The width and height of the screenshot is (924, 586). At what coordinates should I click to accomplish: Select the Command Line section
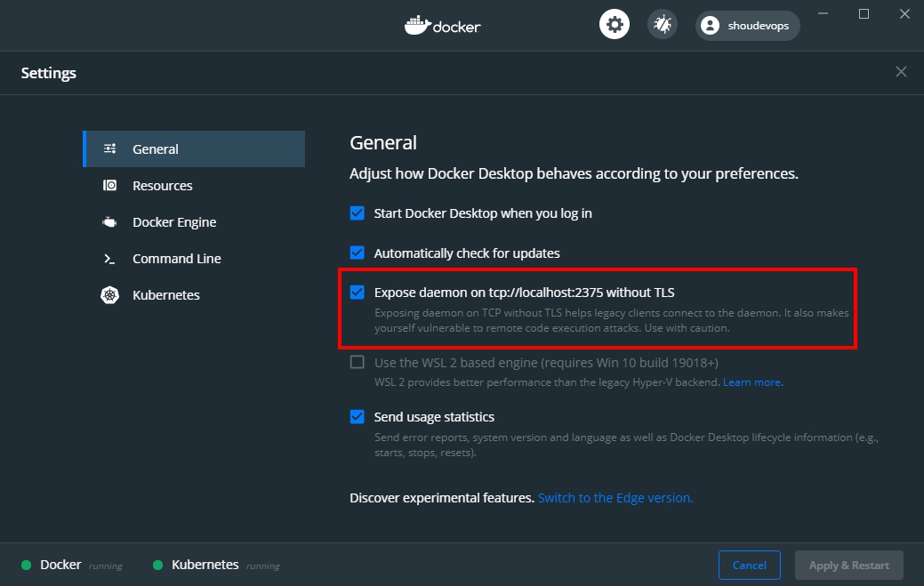(x=195, y=259)
